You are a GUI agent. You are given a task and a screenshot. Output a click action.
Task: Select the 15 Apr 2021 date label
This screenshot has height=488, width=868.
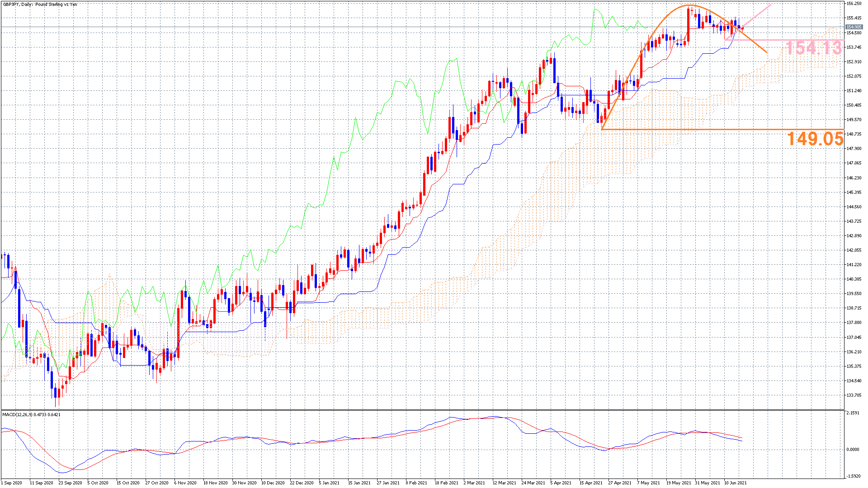591,483
